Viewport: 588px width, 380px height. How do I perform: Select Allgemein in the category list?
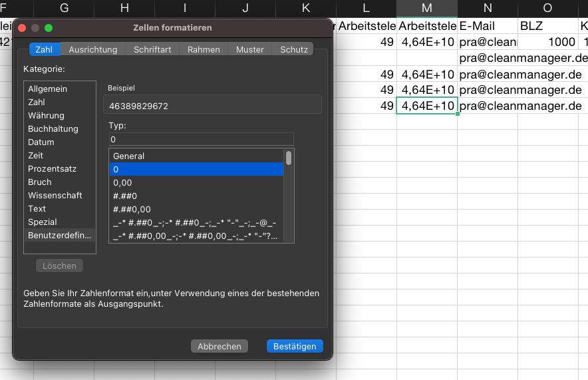point(47,89)
